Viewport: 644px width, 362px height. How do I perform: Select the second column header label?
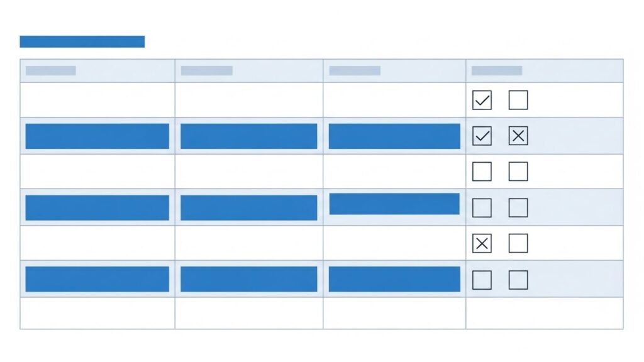[207, 70]
